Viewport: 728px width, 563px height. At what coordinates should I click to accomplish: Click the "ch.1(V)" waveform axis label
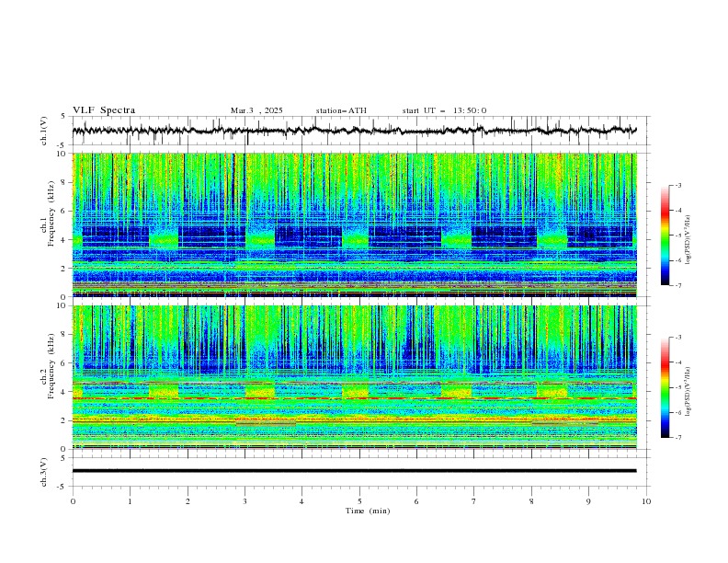[x=44, y=131]
